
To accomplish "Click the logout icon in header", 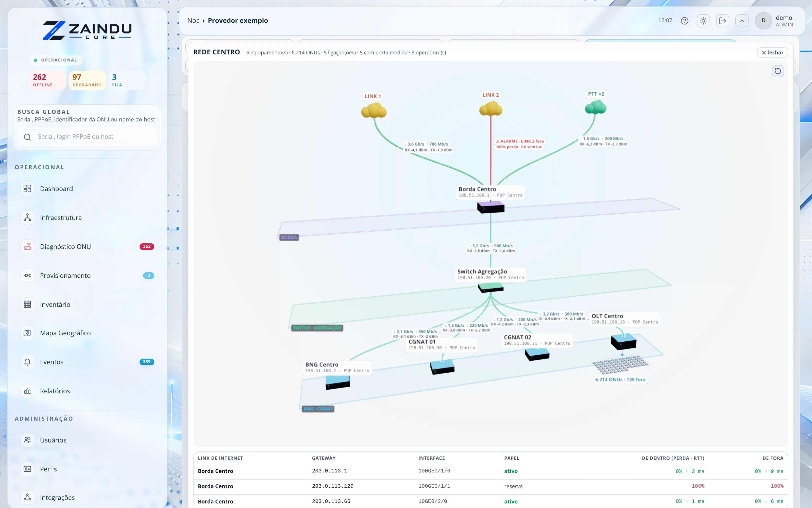I will click(x=722, y=21).
